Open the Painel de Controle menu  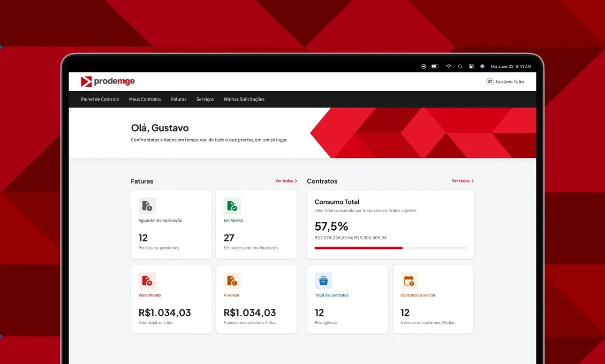[x=100, y=99]
